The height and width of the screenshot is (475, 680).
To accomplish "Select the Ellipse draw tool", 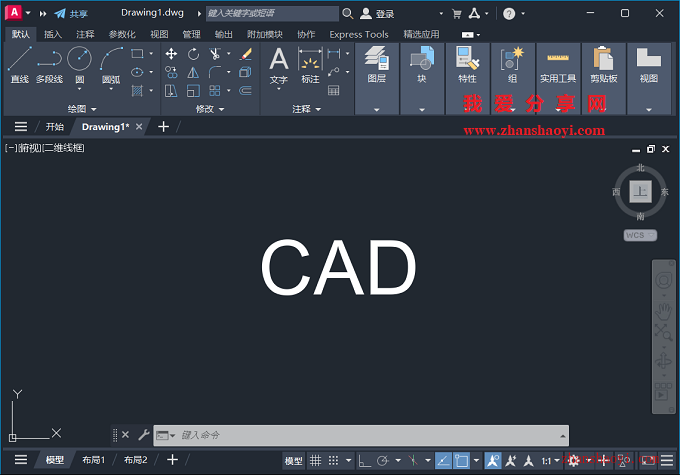I will coord(137,72).
